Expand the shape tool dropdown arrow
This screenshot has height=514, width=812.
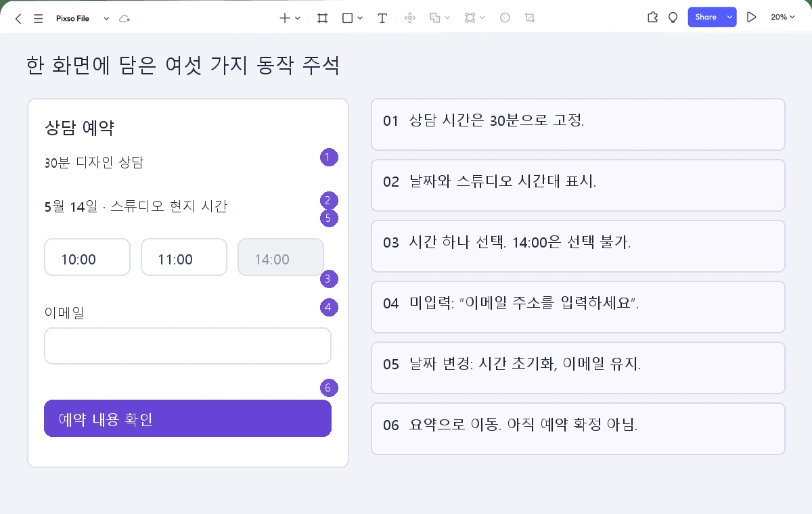coord(360,18)
